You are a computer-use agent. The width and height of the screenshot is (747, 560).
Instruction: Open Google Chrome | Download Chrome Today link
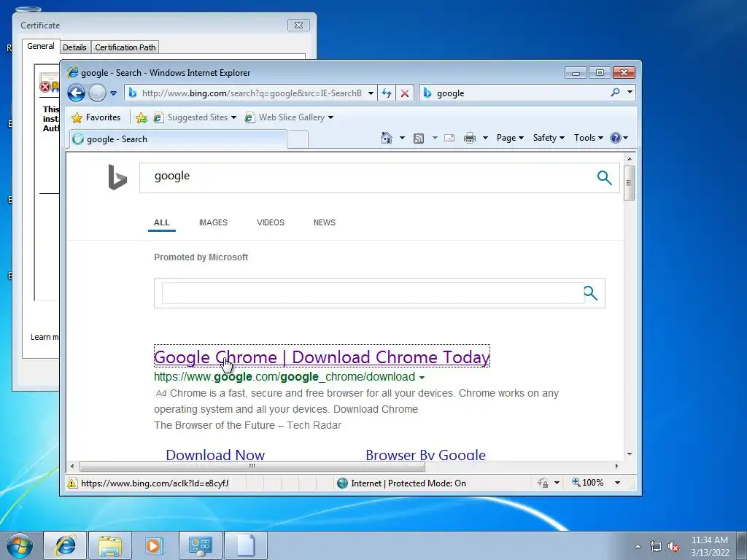(322, 357)
